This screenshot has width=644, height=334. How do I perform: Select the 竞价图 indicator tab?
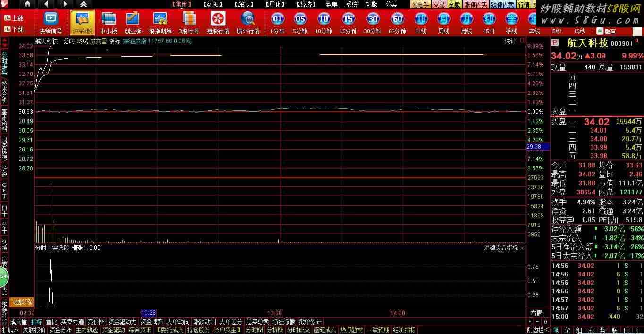click(96, 322)
